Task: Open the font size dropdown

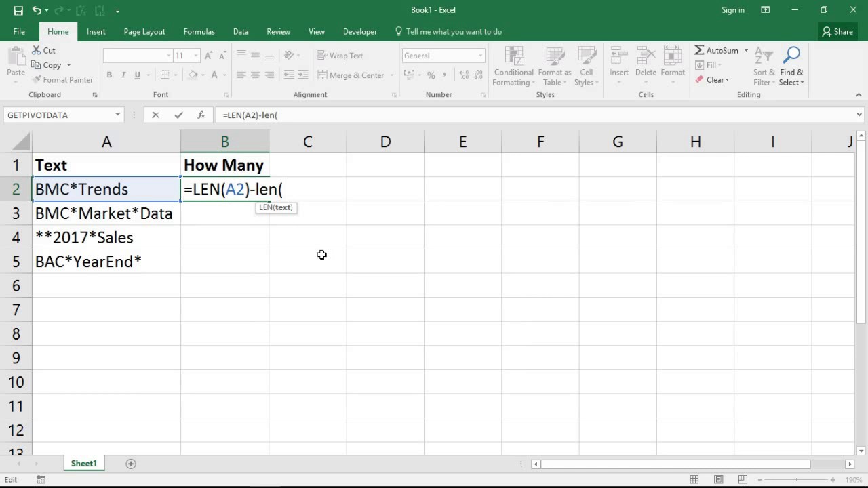Action: point(196,56)
